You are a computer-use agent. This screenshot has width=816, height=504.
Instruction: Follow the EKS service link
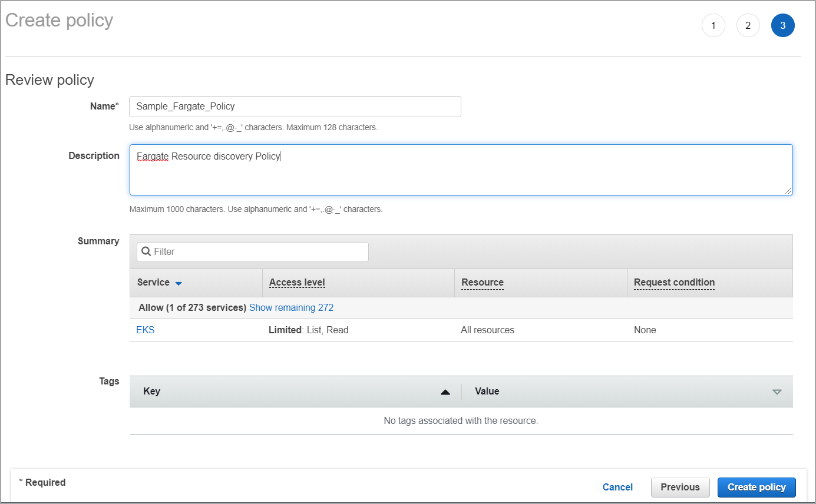tap(145, 330)
